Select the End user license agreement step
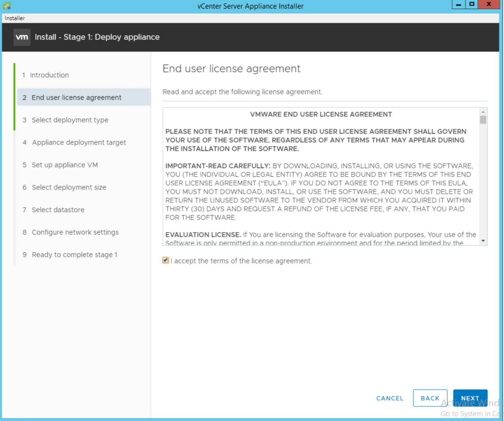The height and width of the screenshot is (421, 504). click(x=76, y=98)
